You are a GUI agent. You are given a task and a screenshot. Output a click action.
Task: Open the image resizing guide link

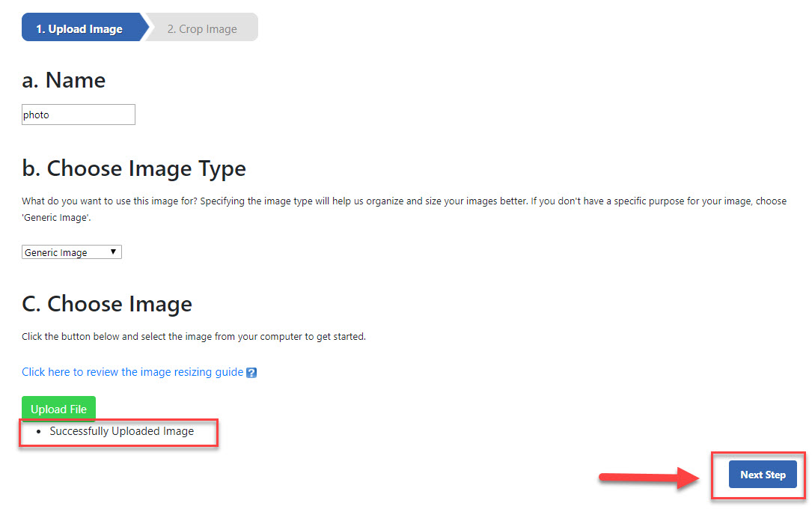point(132,372)
